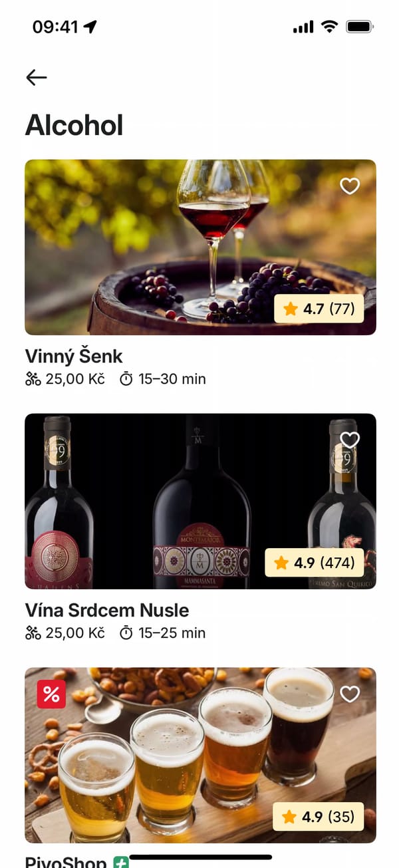Open Vína Srdcem Nusle store title

[107, 610]
